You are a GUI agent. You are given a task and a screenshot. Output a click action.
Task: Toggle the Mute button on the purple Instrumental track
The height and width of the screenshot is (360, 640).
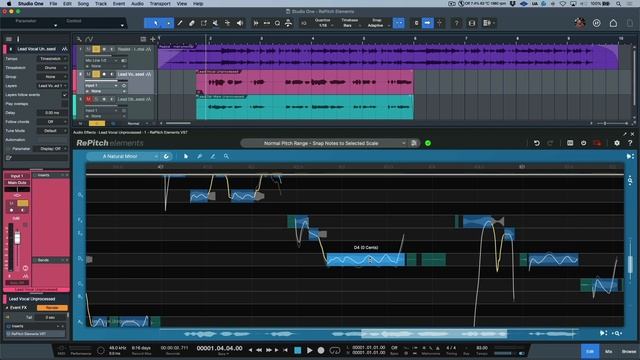coord(88,49)
